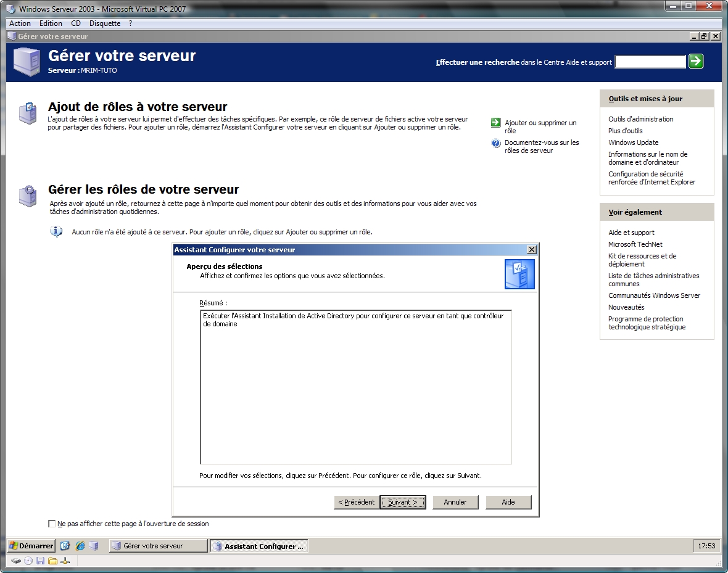Click the server icon in the blue header
The image size is (728, 573).
pyautogui.click(x=27, y=61)
